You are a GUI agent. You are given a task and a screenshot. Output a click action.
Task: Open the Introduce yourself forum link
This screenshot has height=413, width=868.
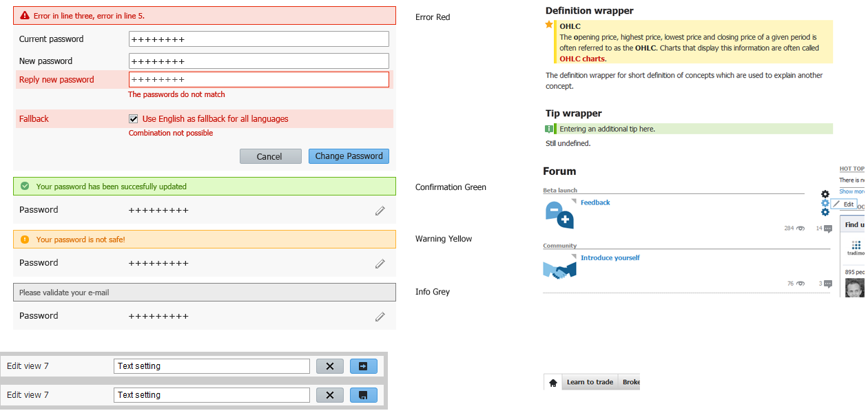(610, 258)
